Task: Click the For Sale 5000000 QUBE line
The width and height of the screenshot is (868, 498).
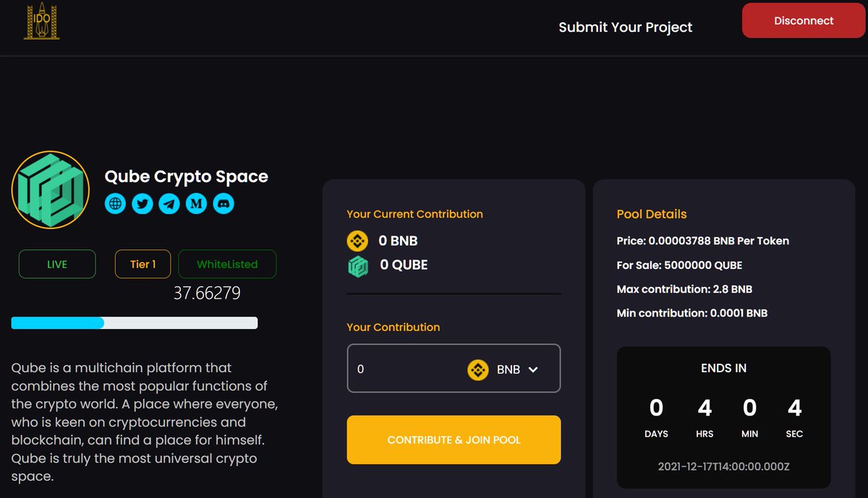Action: pos(679,265)
